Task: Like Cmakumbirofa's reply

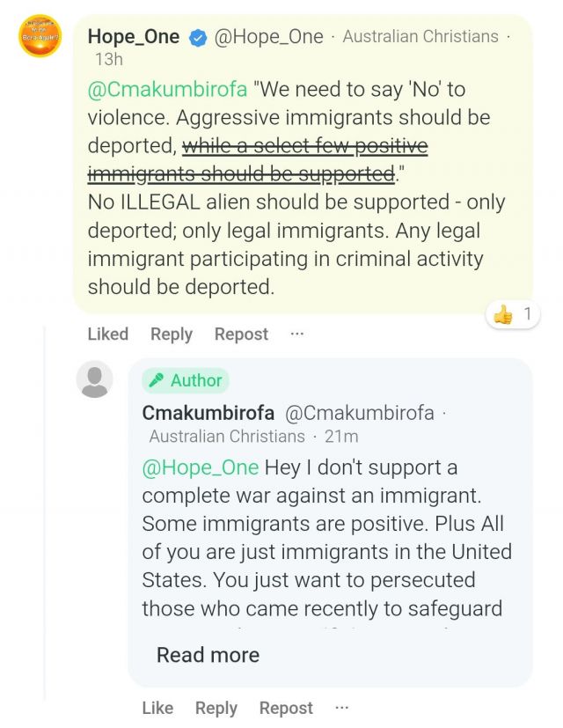Action: click(x=157, y=708)
